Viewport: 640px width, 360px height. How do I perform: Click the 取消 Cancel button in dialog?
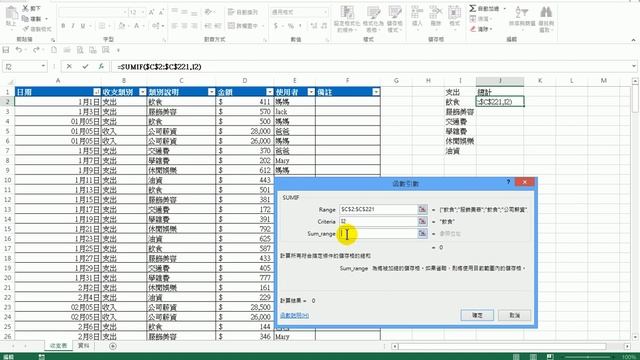[515, 315]
